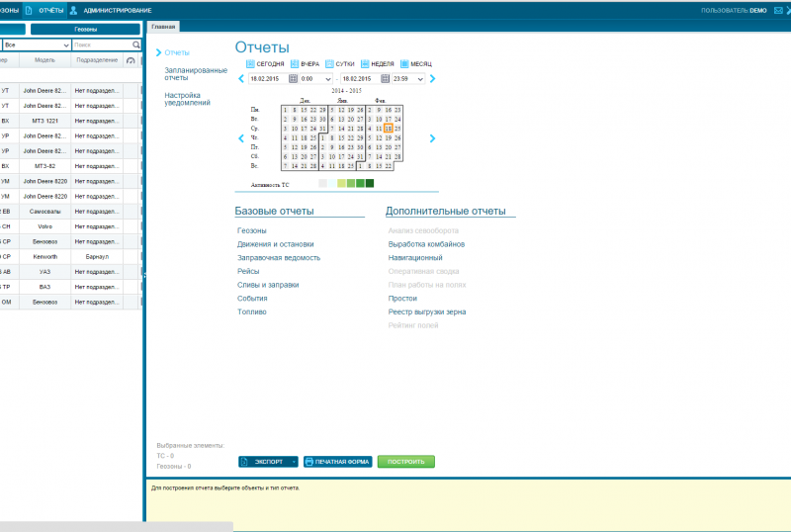Click the Администрирование user icon
Screen dimensions: 791x532
(x=73, y=10)
